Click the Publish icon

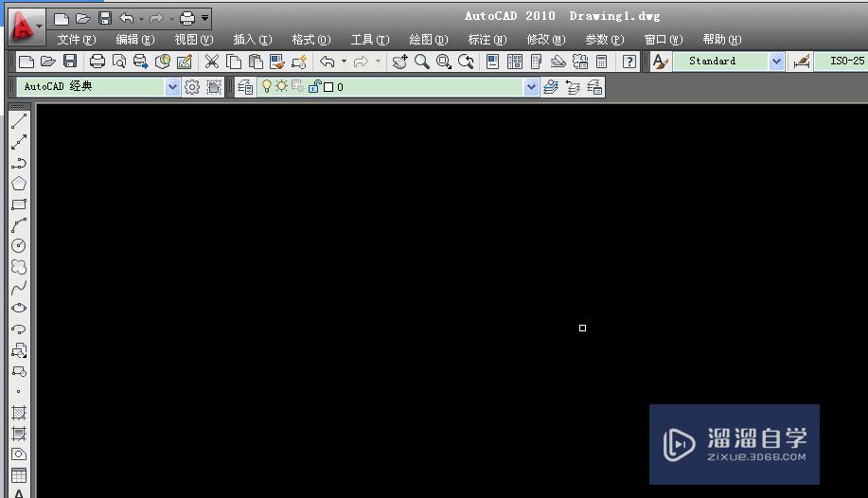click(141, 62)
